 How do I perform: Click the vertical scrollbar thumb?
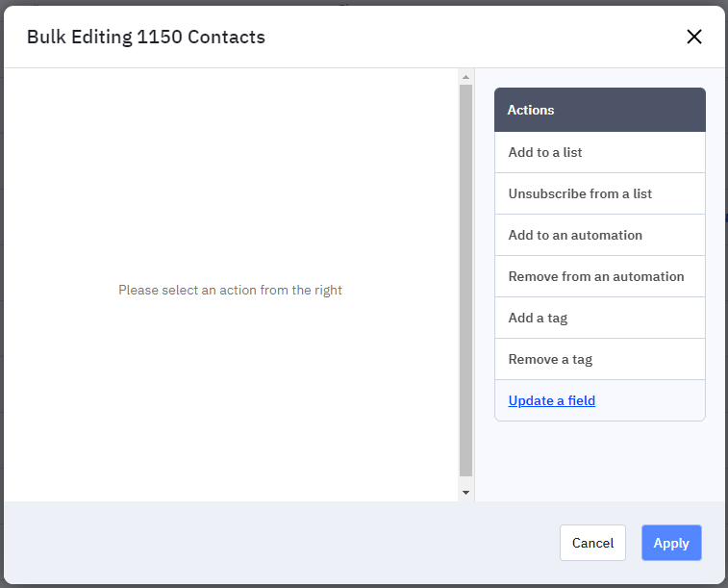[465, 281]
